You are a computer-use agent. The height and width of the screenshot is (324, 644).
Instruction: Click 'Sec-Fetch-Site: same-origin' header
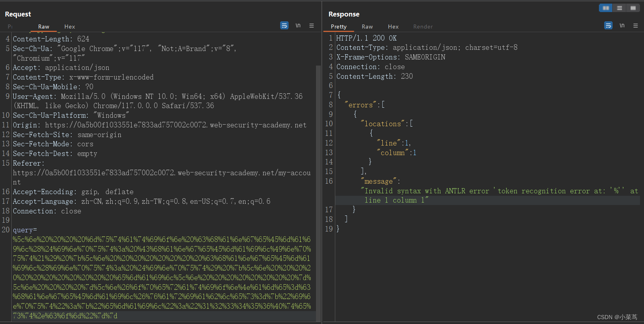(67, 135)
